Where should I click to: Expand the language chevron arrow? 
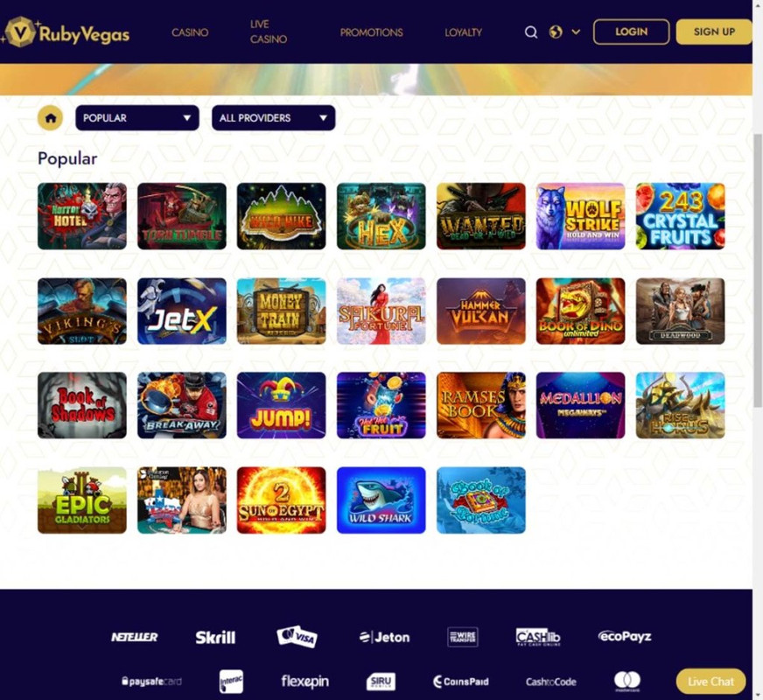(576, 32)
